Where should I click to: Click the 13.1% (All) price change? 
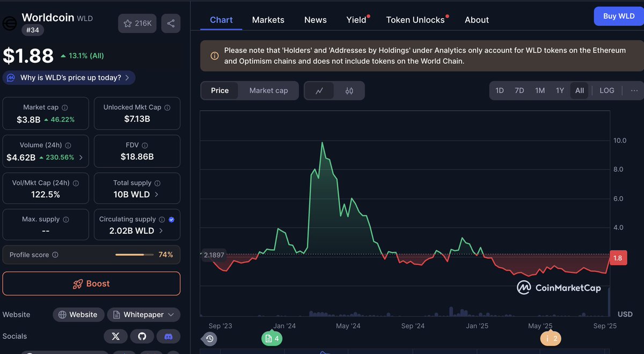[x=82, y=56]
